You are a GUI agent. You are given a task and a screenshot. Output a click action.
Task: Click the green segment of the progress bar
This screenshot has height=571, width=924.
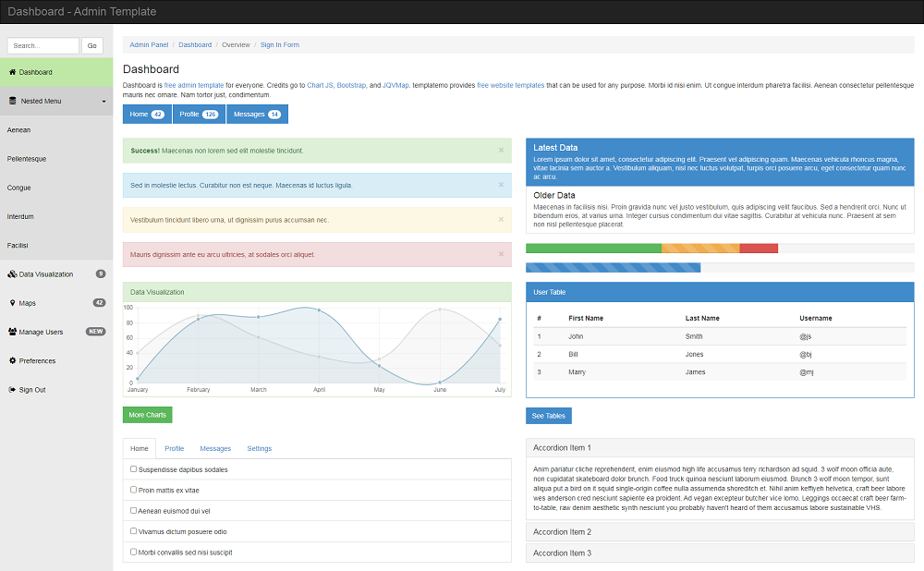(593, 249)
